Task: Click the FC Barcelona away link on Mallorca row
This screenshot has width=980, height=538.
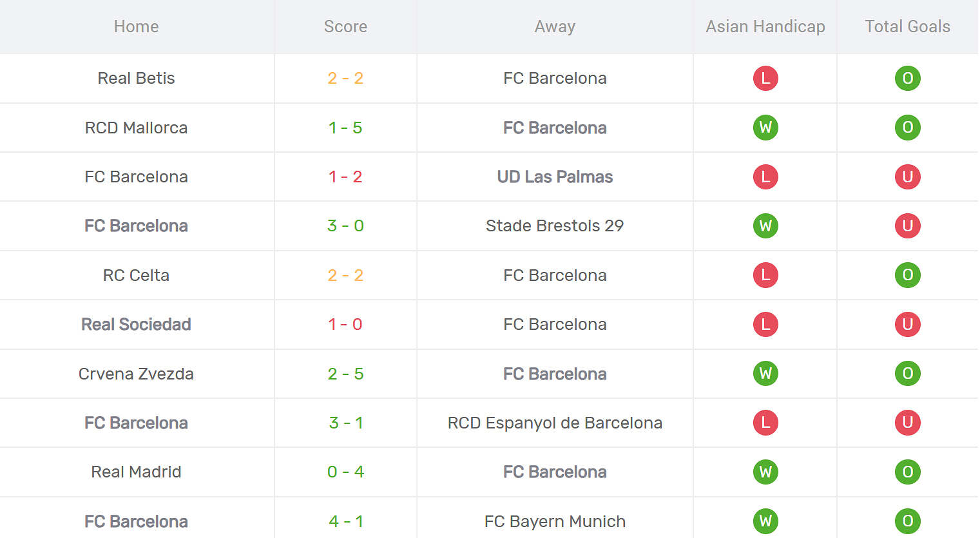Action: tap(555, 128)
